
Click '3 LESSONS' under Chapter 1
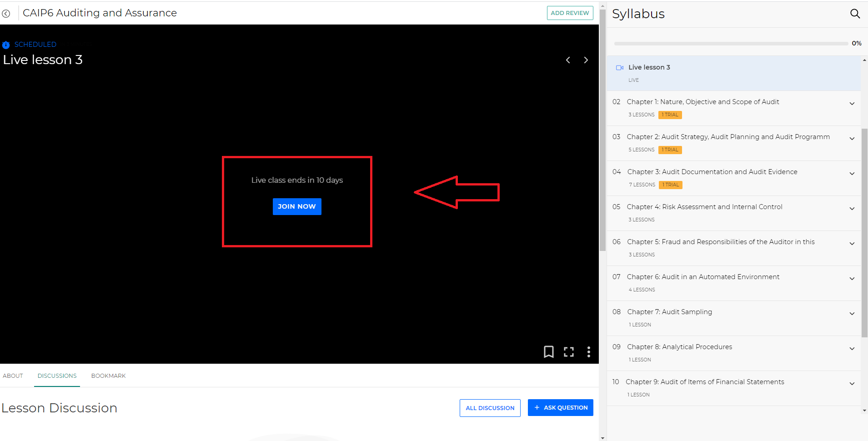coord(641,115)
